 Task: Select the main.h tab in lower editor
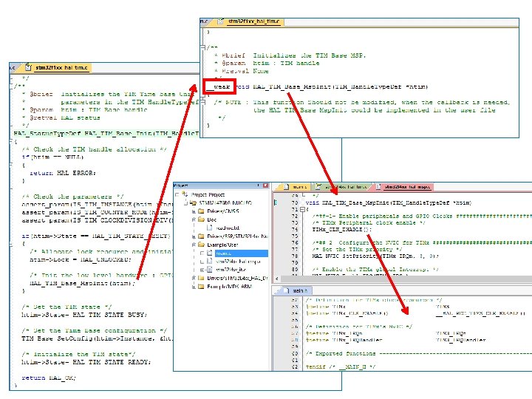click(296, 291)
